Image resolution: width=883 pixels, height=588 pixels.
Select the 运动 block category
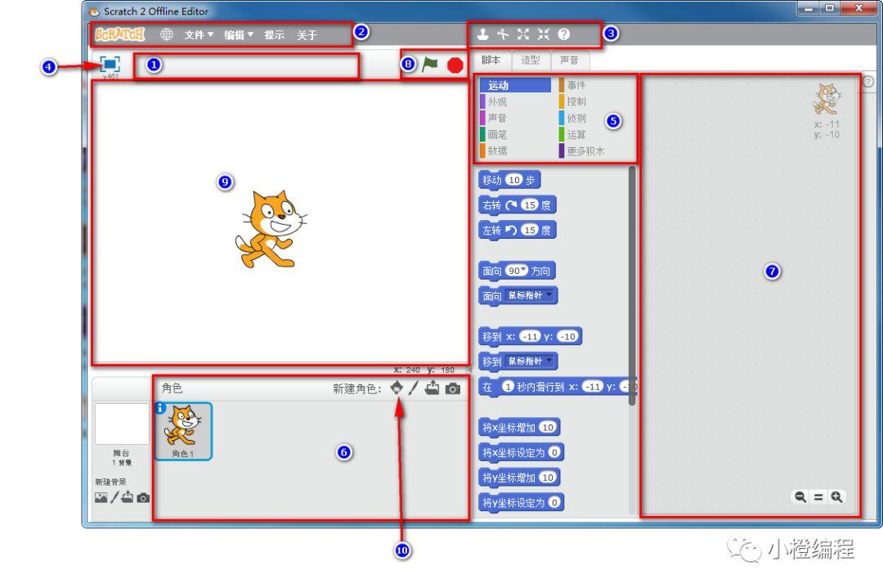(x=515, y=85)
